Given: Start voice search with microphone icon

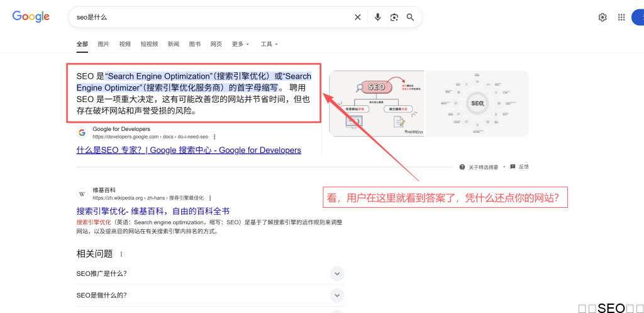Looking at the screenshot, I should (x=378, y=17).
